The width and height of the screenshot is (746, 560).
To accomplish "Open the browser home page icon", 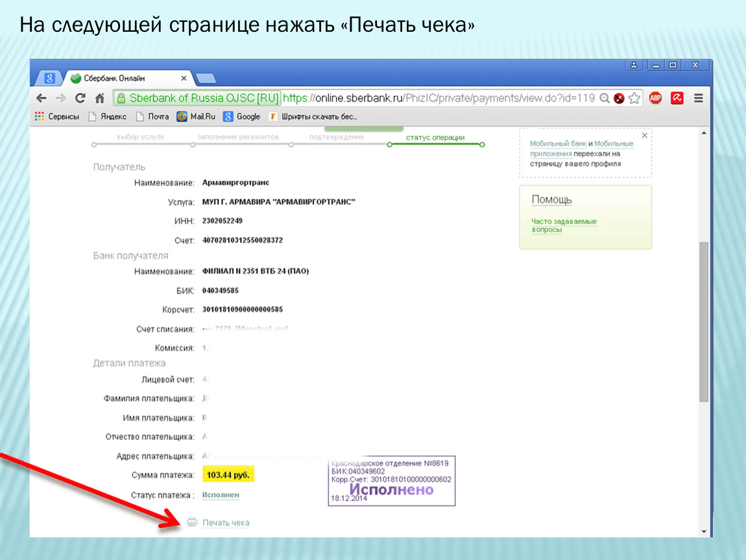I will (x=99, y=98).
